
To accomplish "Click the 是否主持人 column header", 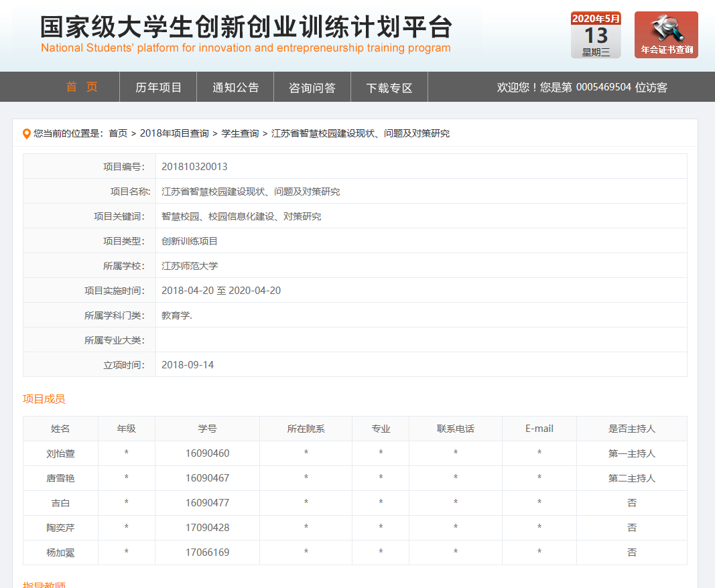I will click(631, 429).
